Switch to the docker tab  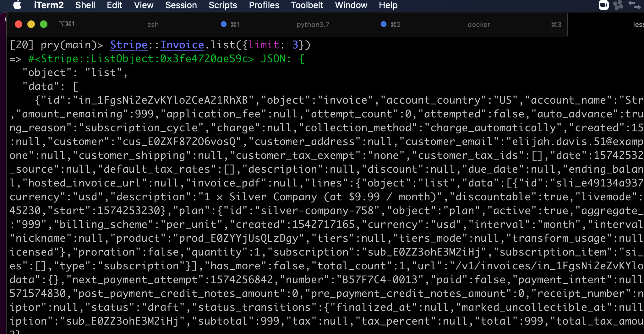click(478, 24)
